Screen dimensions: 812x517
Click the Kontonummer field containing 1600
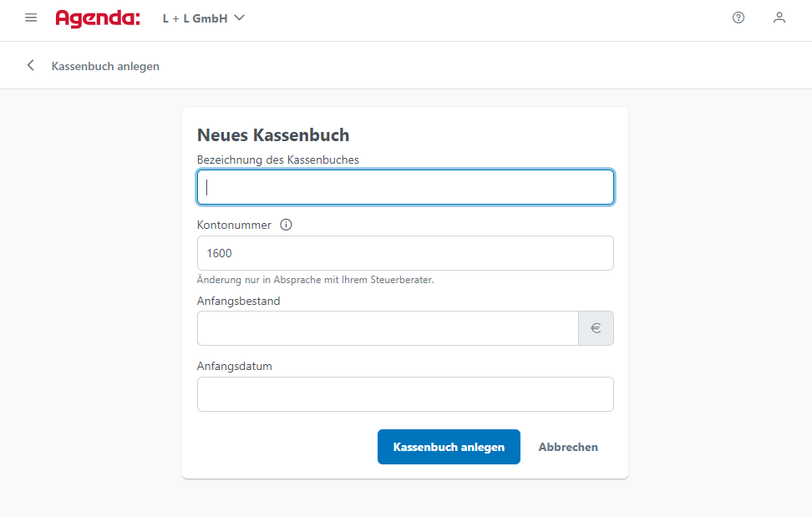pyautogui.click(x=405, y=253)
